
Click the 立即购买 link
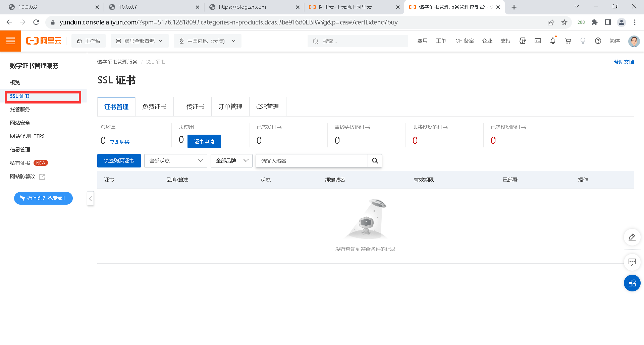pos(120,142)
